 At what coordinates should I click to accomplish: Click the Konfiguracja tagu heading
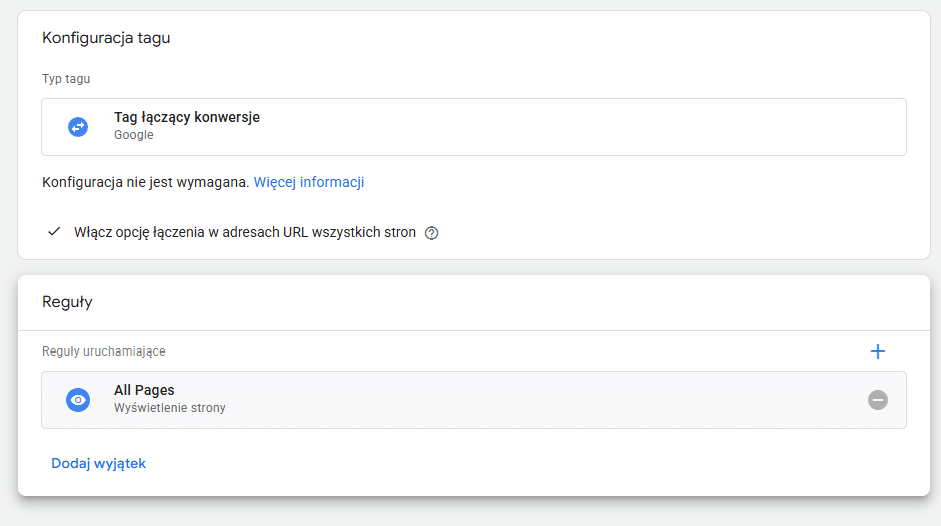point(106,38)
